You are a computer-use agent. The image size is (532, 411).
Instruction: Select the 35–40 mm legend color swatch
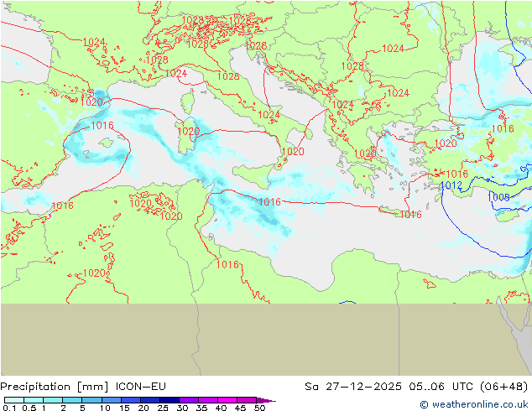coord(207,400)
